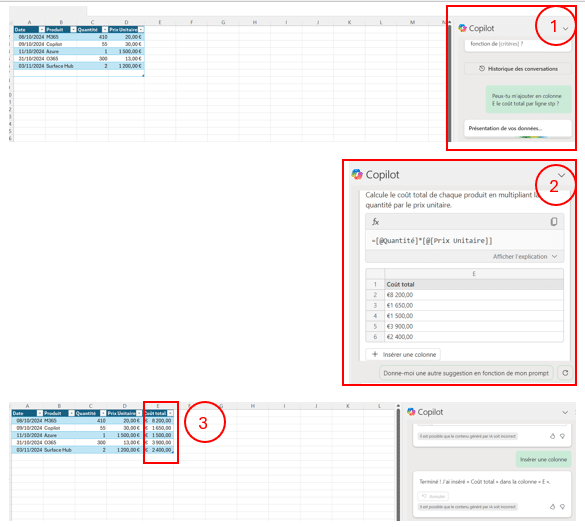Click Annuler undo button in lower Copilot panel
The image size is (585, 527).
[x=433, y=496]
